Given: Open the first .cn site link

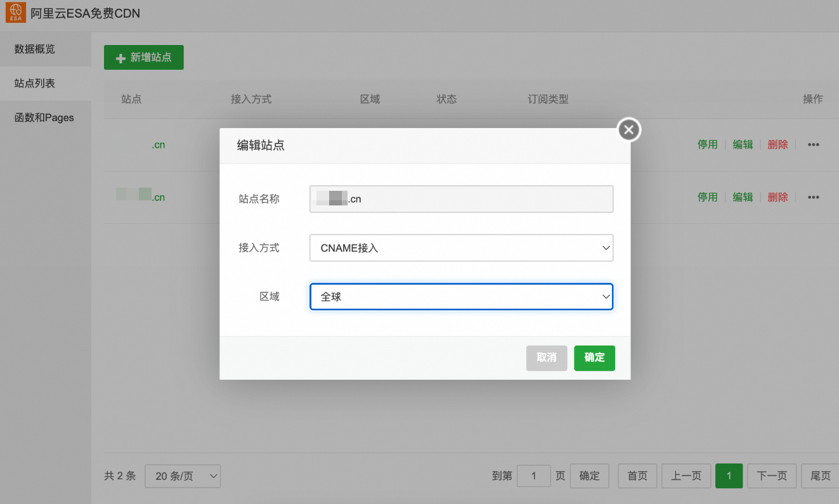Looking at the screenshot, I should coord(158,145).
